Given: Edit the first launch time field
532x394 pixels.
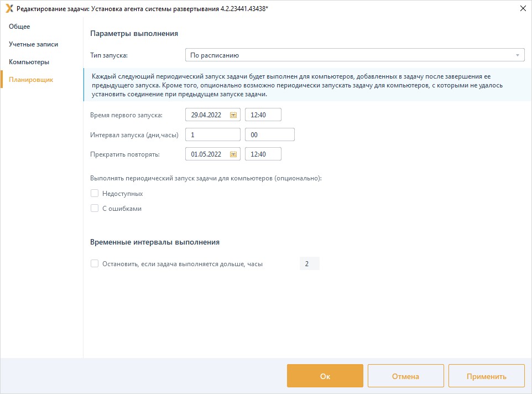Looking at the screenshot, I should click(x=263, y=115).
